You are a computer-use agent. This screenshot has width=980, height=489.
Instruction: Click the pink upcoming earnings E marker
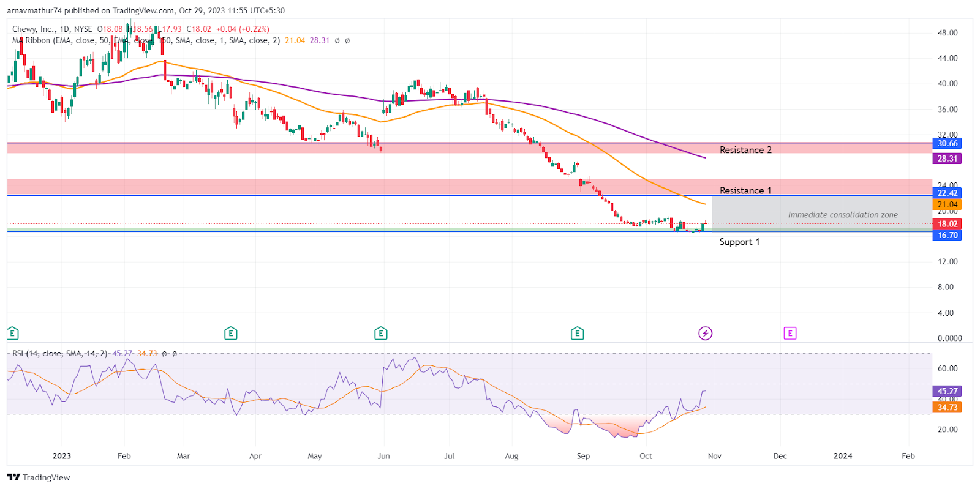point(790,334)
